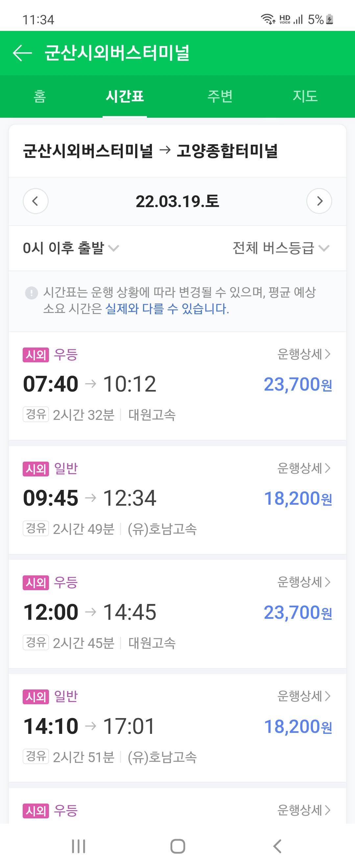Open 운행상세 for the 07:40 bus
The image size is (355, 868).
tap(304, 354)
